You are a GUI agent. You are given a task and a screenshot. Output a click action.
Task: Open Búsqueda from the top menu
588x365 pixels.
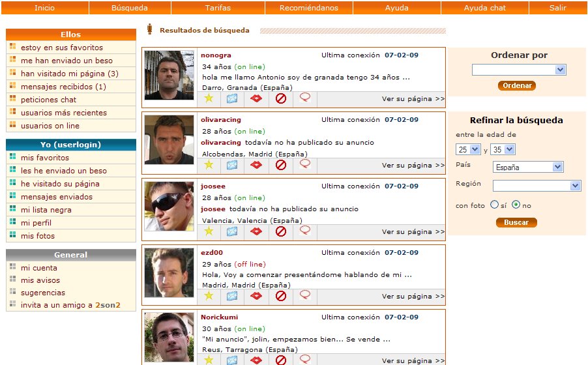(130, 8)
